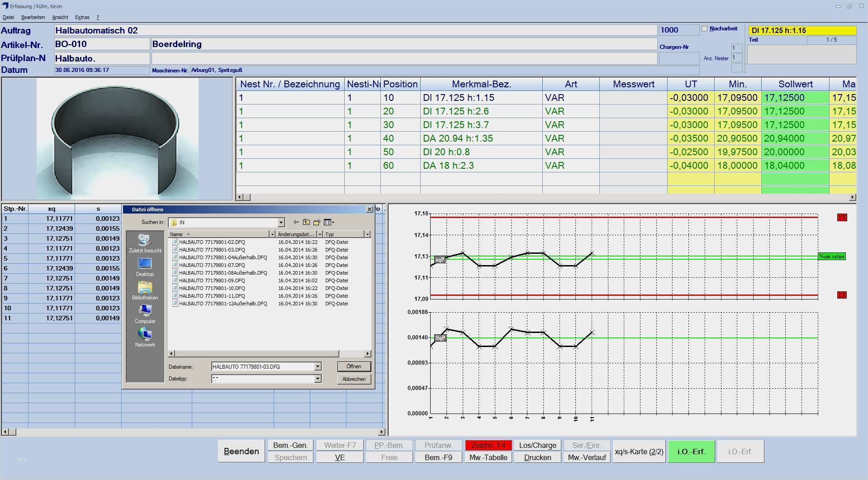Click the Beenden button
The width and height of the screenshot is (868, 480).
(242, 451)
